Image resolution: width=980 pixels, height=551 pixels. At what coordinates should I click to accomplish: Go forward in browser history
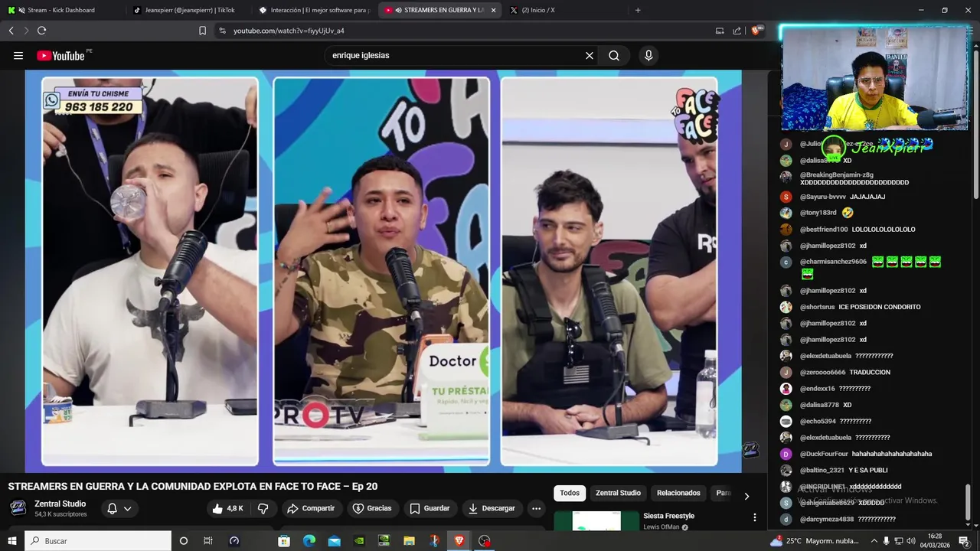tap(26, 31)
